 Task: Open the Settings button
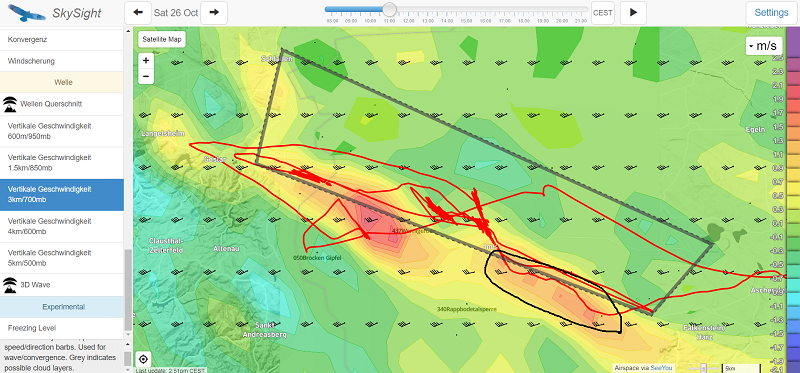point(771,13)
